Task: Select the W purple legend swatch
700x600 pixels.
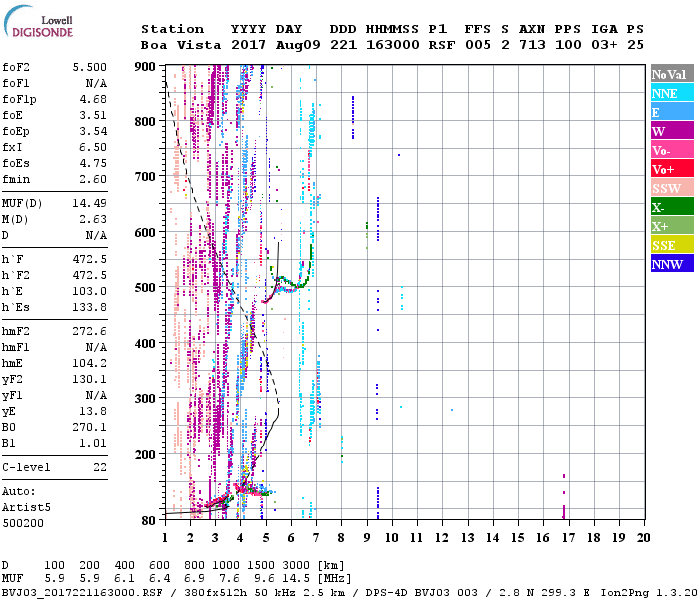Action: [668, 131]
